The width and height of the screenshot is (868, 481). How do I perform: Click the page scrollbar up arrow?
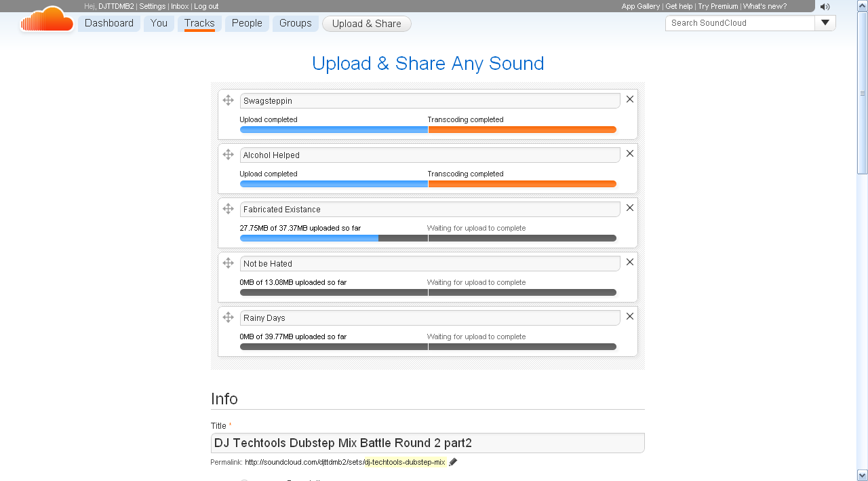863,5
